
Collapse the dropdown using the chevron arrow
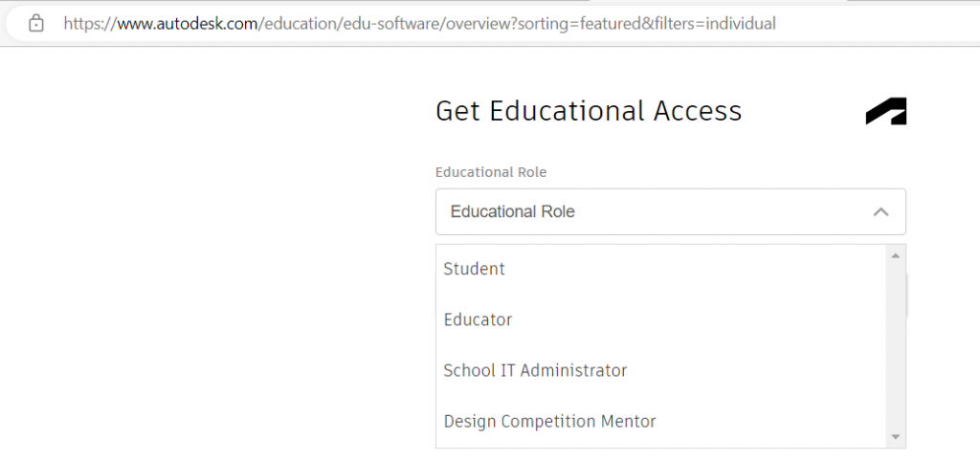(881, 211)
